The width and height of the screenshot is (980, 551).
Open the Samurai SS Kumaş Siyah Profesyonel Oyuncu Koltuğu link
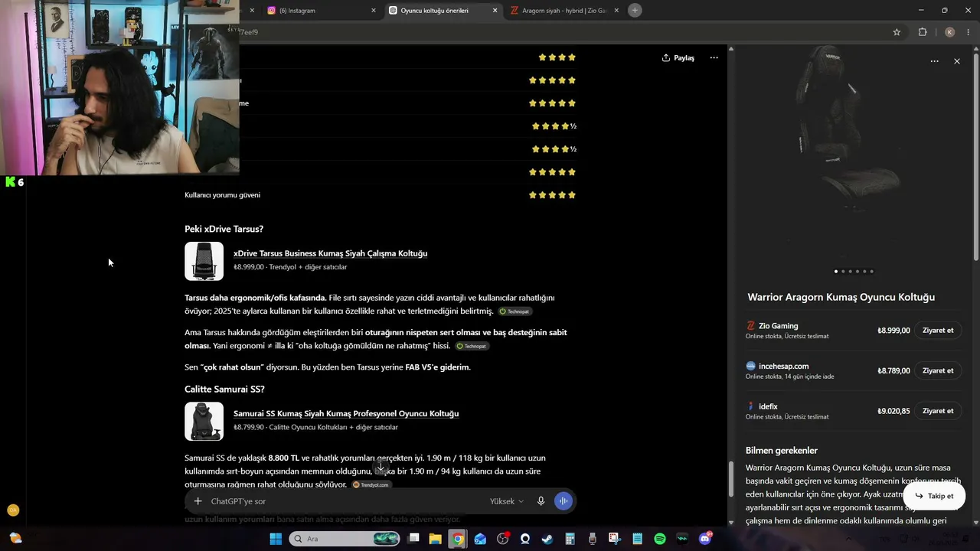(346, 413)
